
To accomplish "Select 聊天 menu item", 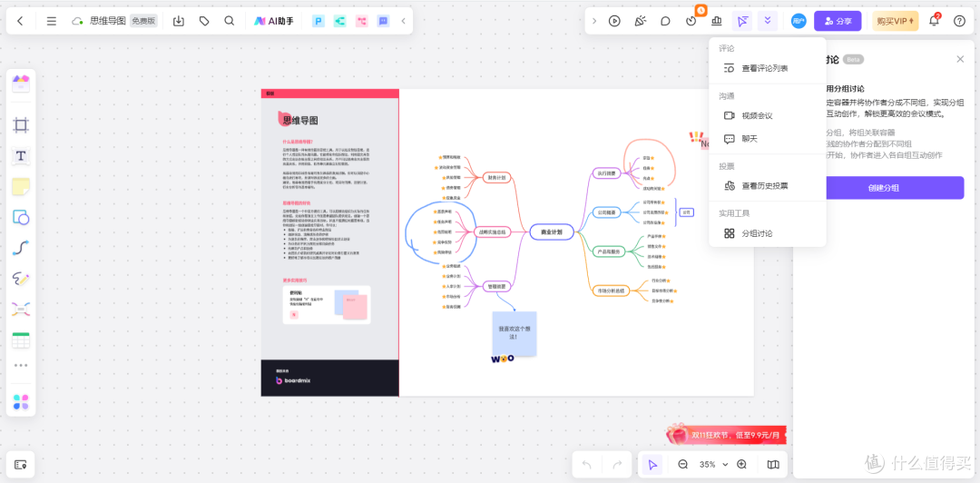I will [768, 139].
